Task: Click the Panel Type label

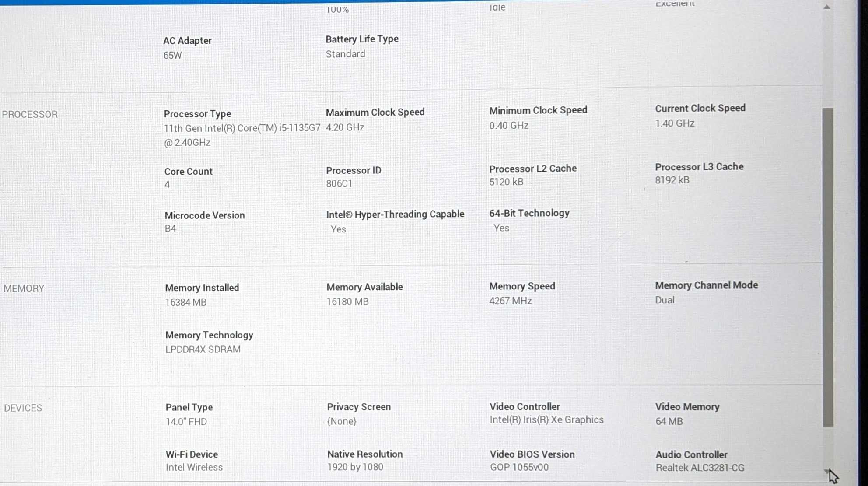Action: click(x=189, y=407)
